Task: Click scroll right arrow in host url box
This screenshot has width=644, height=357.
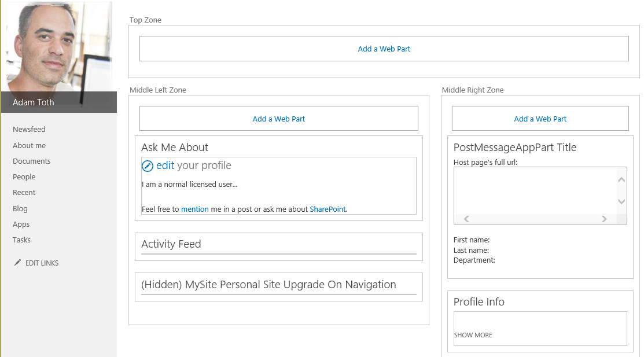Action: click(603, 219)
